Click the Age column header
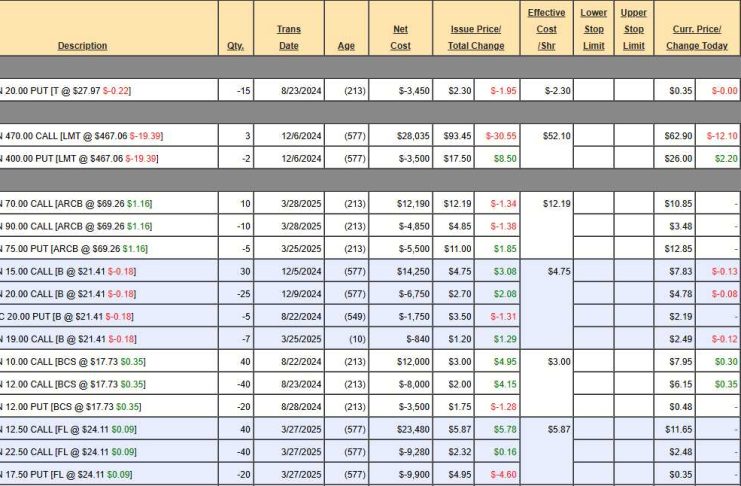This screenshot has width=741, height=486. pos(346,46)
